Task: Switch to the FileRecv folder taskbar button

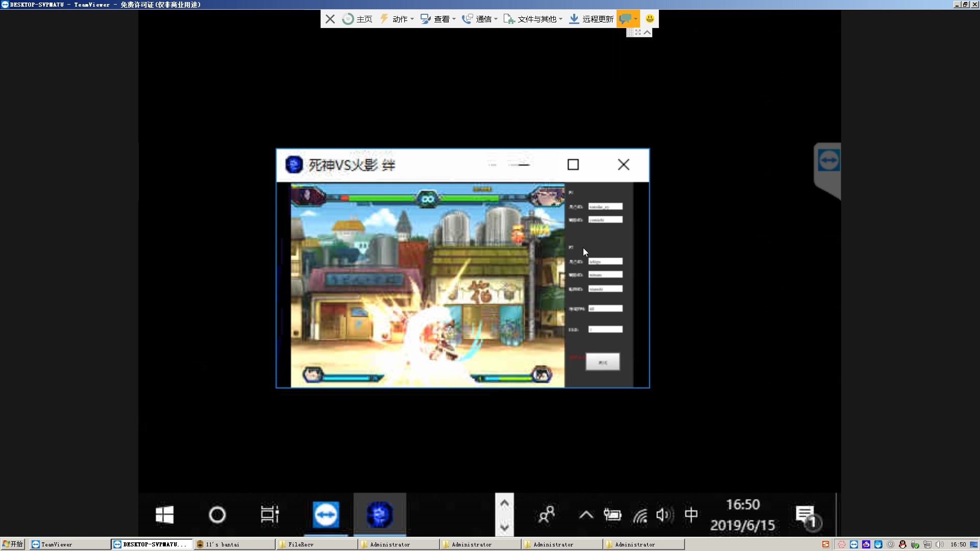Action: tap(316, 544)
